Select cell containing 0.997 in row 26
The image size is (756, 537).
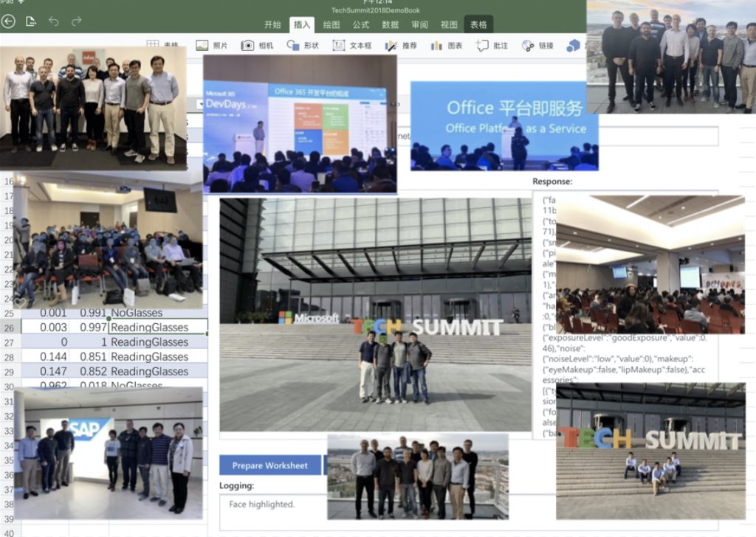tap(92, 328)
